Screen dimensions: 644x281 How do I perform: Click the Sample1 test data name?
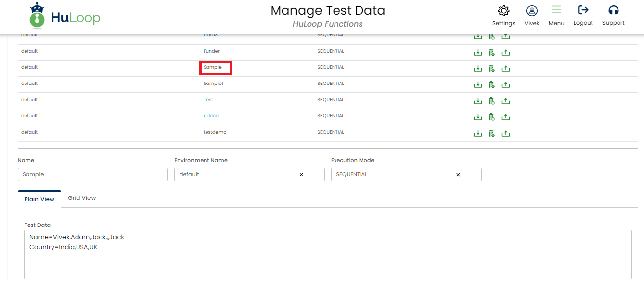[213, 84]
